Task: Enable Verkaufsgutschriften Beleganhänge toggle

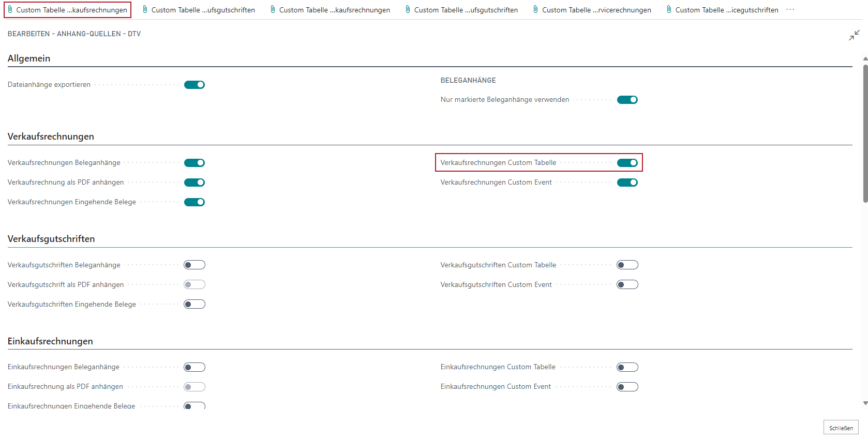Action: 194,265
